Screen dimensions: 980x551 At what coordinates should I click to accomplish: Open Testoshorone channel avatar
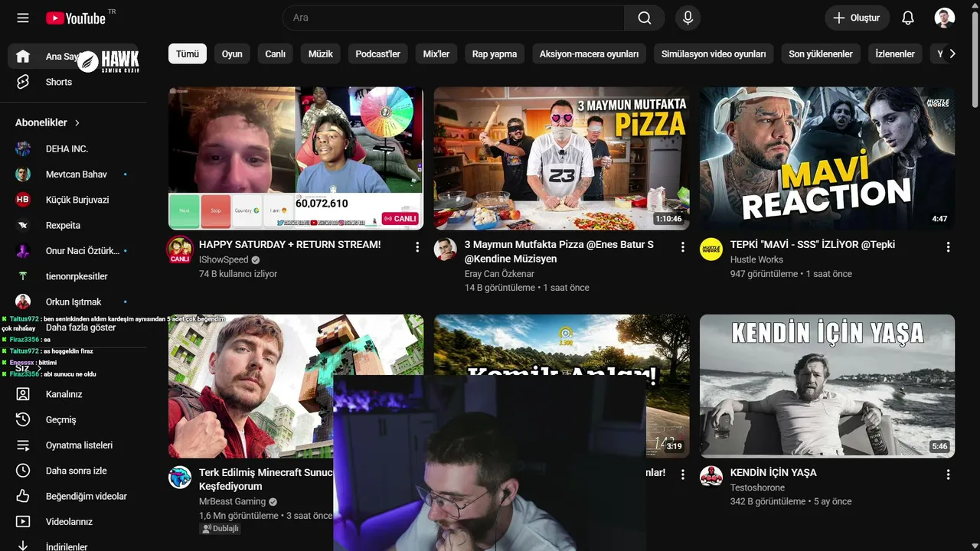click(x=711, y=476)
